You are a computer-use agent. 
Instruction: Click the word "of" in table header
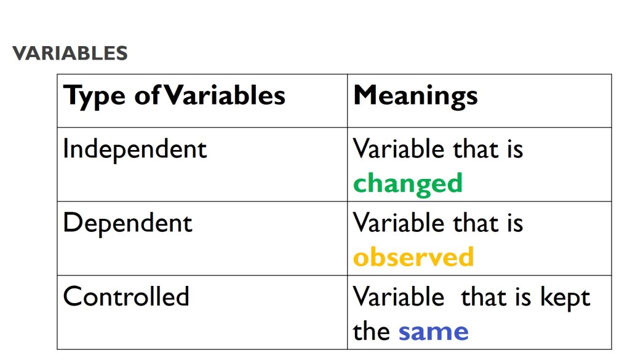coord(146,96)
